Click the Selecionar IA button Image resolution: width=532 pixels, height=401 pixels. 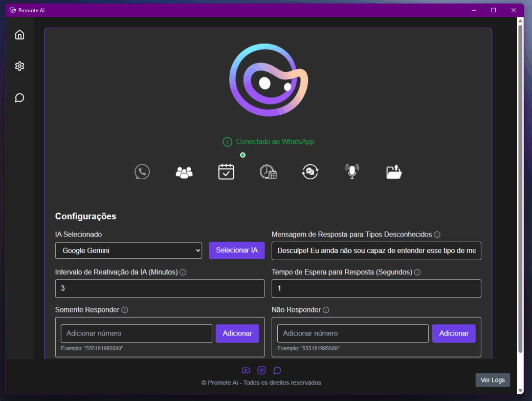(237, 250)
